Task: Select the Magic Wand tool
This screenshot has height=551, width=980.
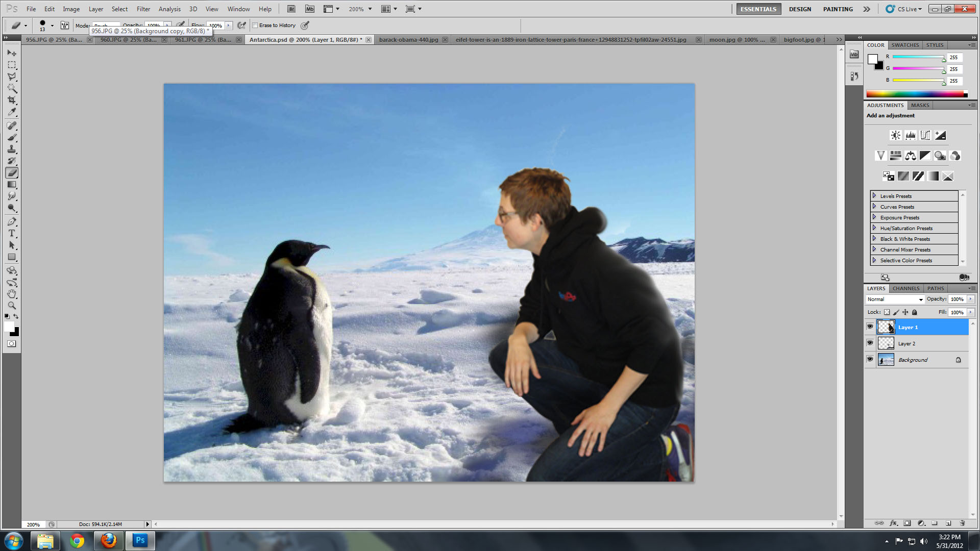Action: point(12,88)
